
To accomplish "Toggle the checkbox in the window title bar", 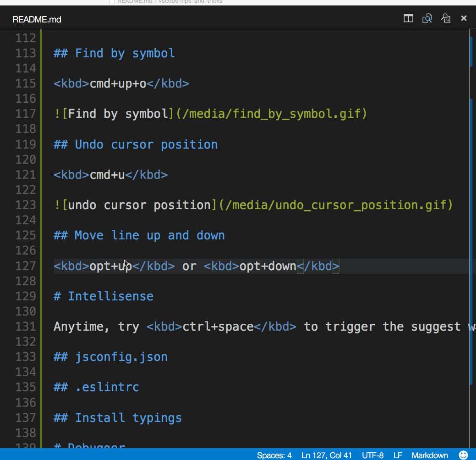I will coord(112,2).
